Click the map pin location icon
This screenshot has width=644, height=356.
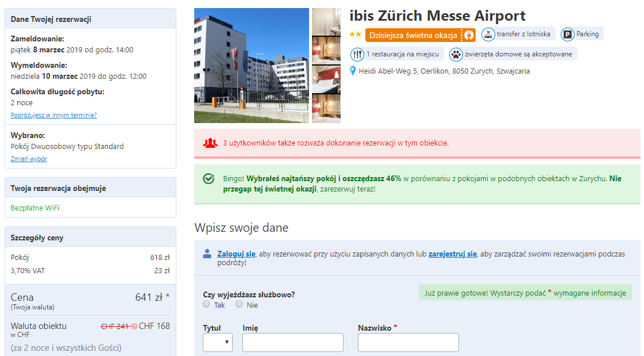[353, 71]
